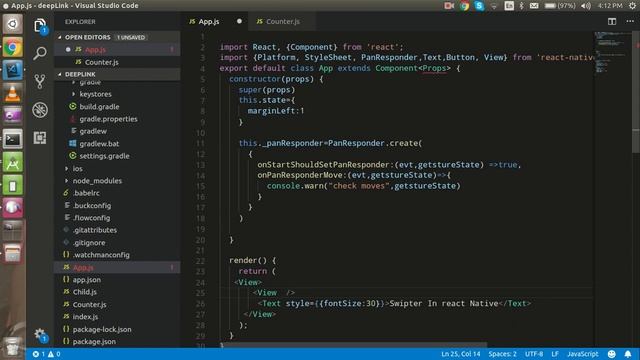Click the editor minimap preview
This screenshot has height=360, width=640.
[612, 53]
